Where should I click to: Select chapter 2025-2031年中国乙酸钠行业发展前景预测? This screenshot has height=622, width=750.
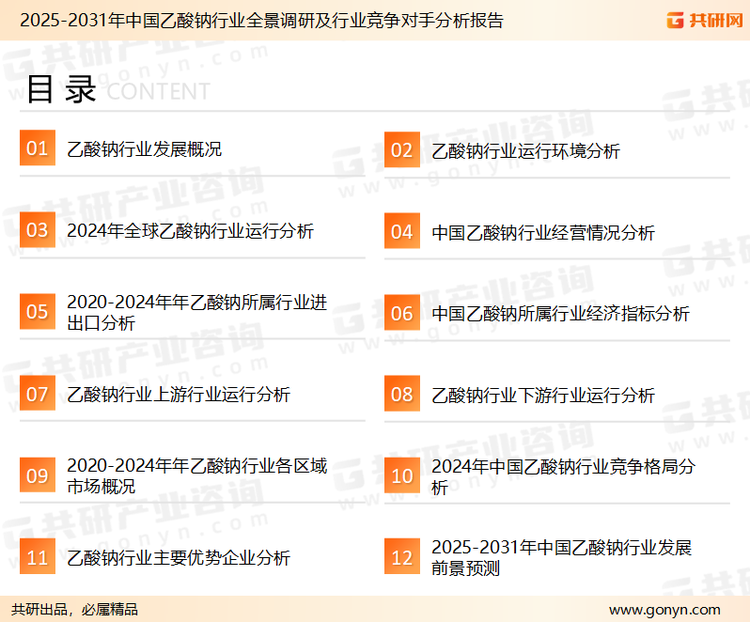(562, 558)
